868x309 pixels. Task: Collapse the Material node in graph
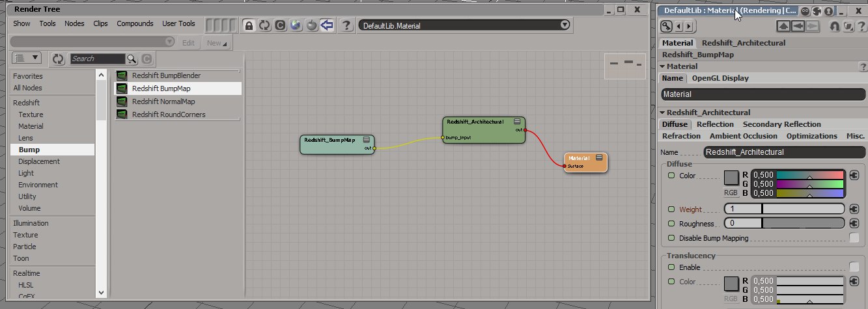point(600,158)
